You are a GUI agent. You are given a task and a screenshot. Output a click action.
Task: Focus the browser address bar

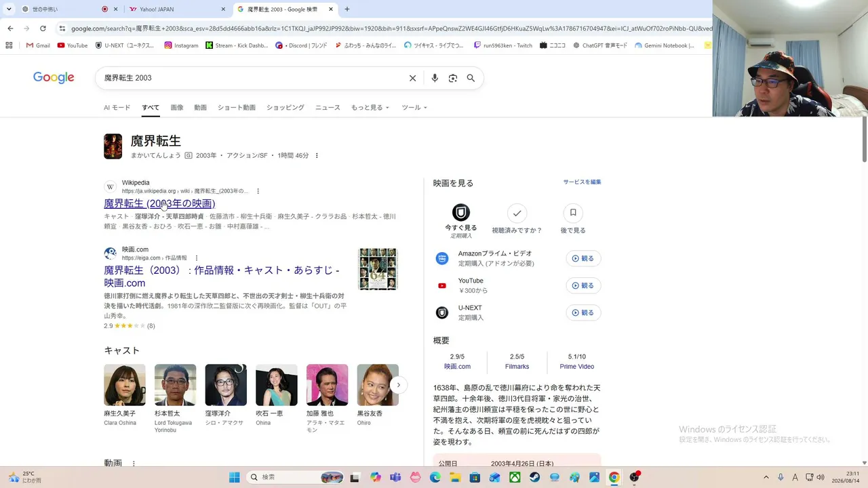(x=391, y=28)
